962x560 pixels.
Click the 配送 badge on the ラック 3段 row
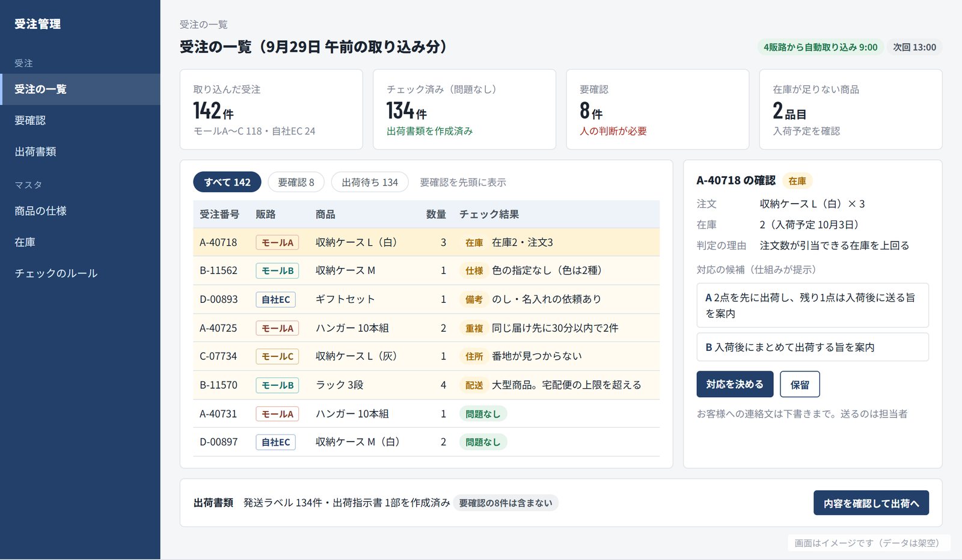(474, 385)
